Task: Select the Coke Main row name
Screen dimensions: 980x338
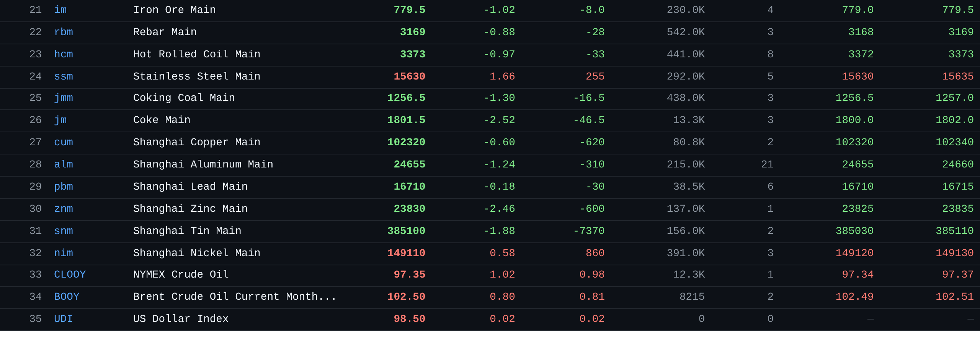Action: pos(162,120)
